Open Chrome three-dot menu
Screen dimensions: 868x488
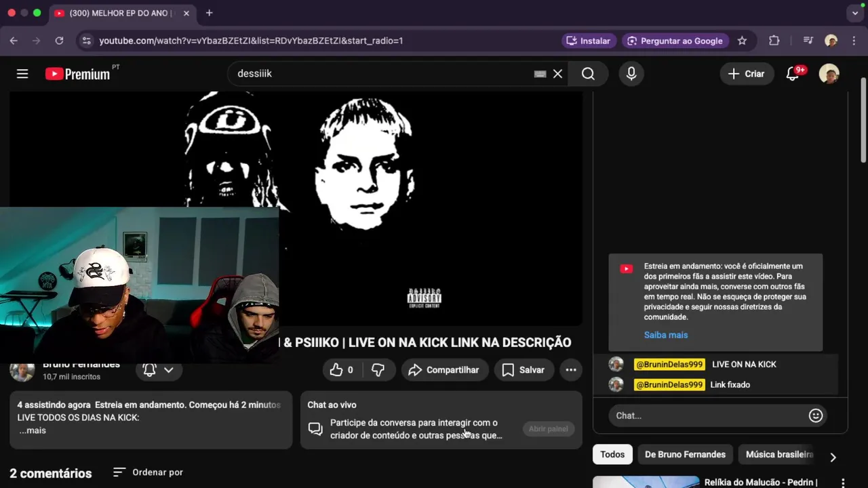pos(853,41)
